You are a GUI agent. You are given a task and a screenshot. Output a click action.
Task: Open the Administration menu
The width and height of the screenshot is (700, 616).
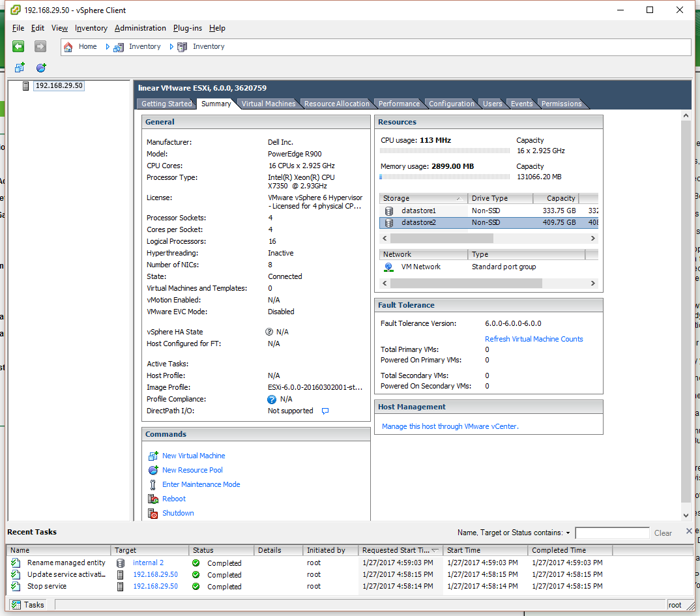[x=140, y=28]
